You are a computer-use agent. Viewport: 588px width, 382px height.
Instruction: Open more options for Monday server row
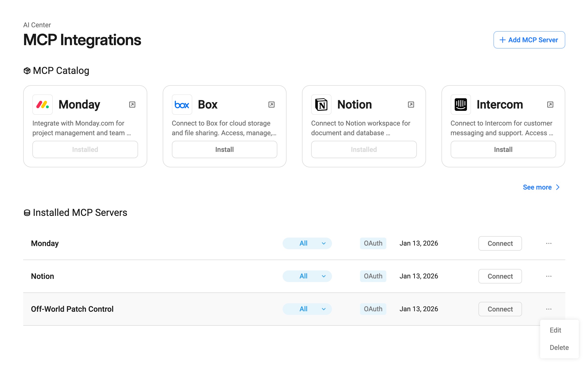pyautogui.click(x=549, y=243)
